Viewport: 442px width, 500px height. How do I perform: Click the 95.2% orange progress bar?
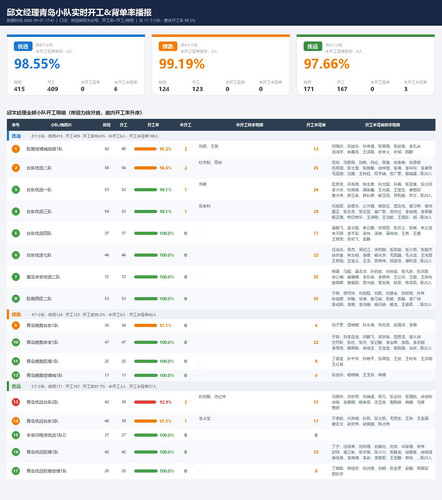pos(145,149)
